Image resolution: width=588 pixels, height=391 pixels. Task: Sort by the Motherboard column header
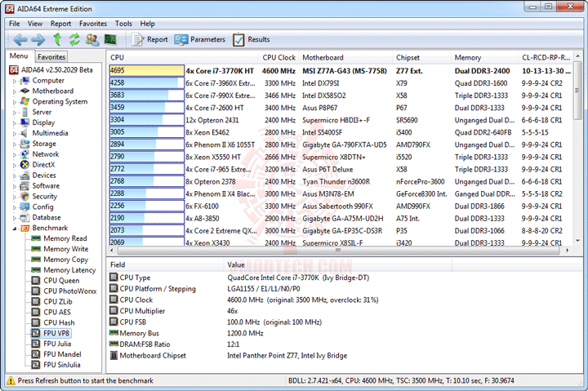(345, 57)
